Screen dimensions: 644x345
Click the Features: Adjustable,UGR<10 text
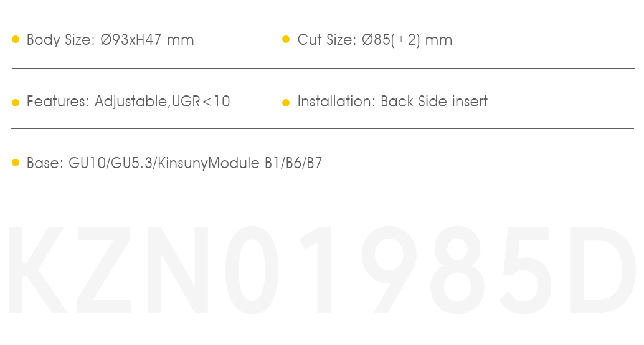(128, 102)
